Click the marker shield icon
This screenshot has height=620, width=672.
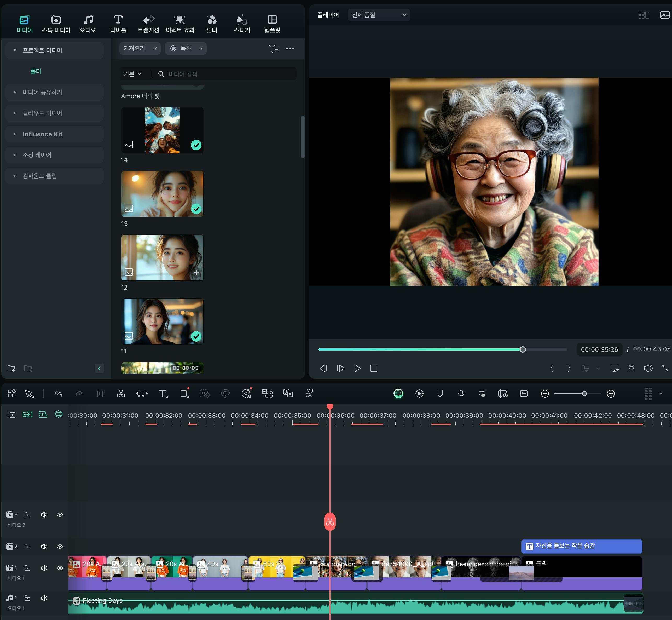click(x=440, y=394)
